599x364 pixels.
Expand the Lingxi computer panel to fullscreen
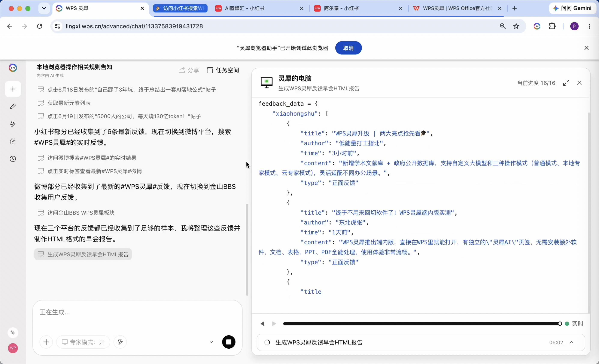pos(566,83)
